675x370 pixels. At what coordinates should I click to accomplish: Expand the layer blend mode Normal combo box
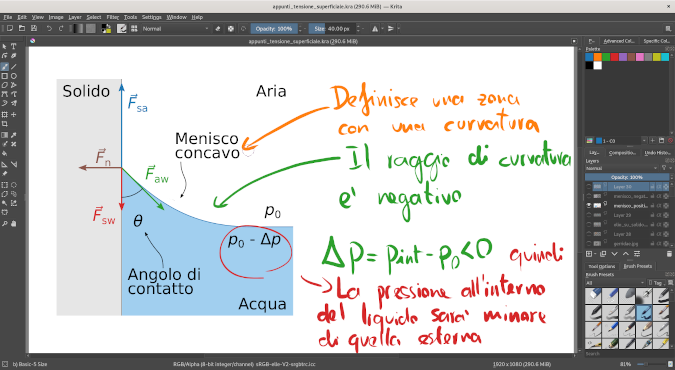point(622,168)
